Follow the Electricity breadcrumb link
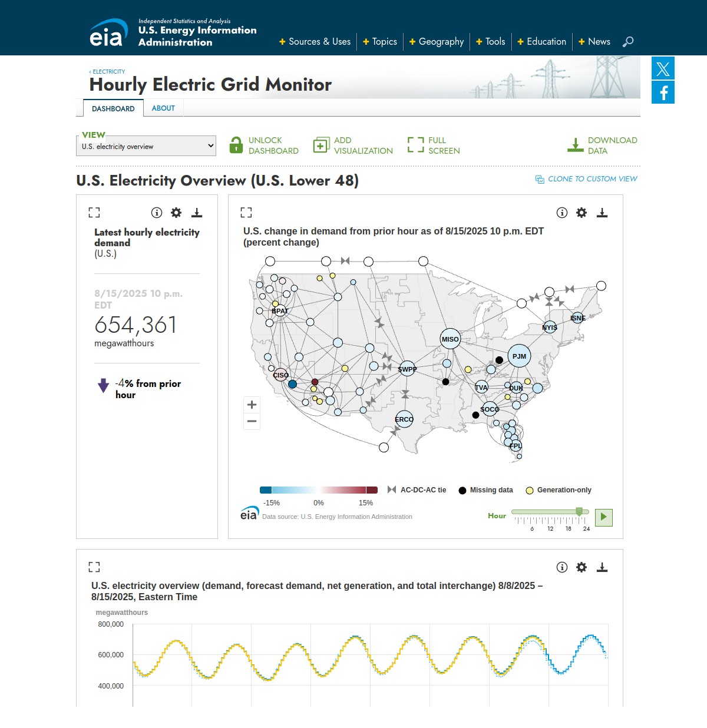This screenshot has width=707, height=728. pyautogui.click(x=107, y=72)
